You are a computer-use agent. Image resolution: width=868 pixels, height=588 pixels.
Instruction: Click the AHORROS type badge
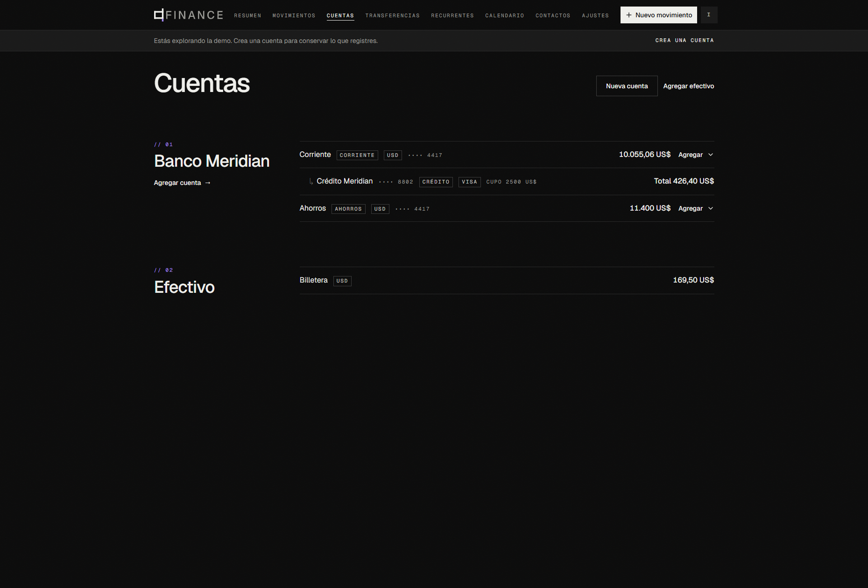[x=348, y=209]
